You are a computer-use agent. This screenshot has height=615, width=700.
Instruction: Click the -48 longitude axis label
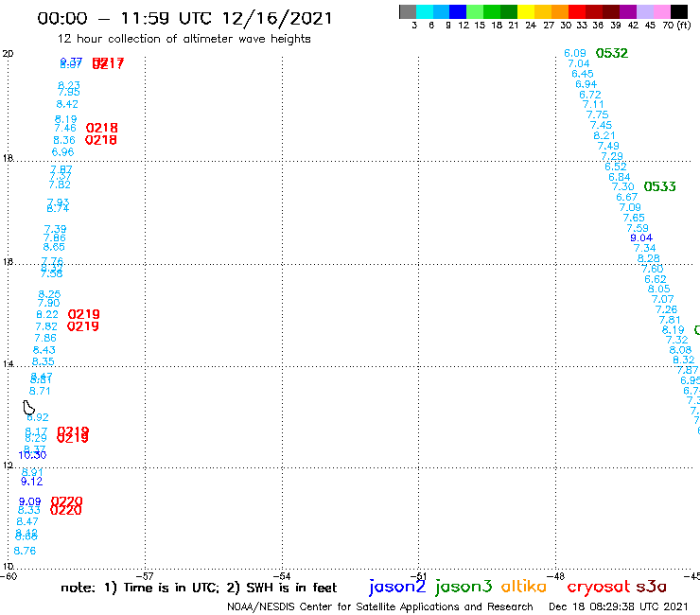coord(556,576)
